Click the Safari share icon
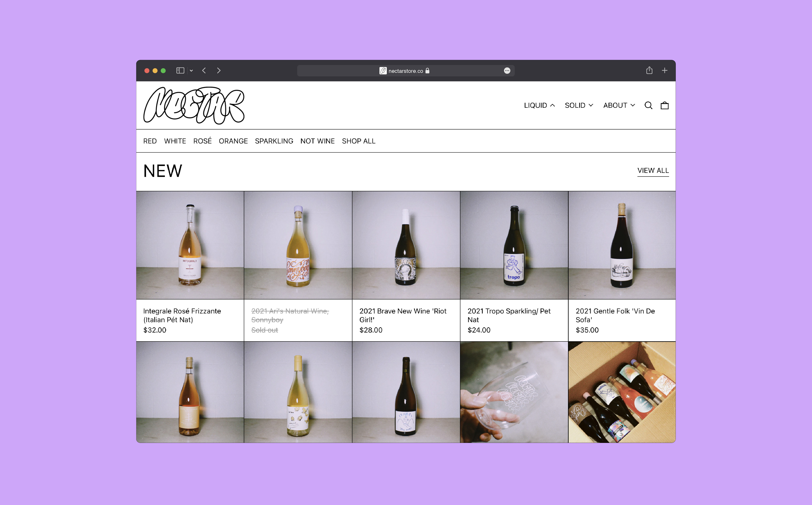 click(x=649, y=70)
